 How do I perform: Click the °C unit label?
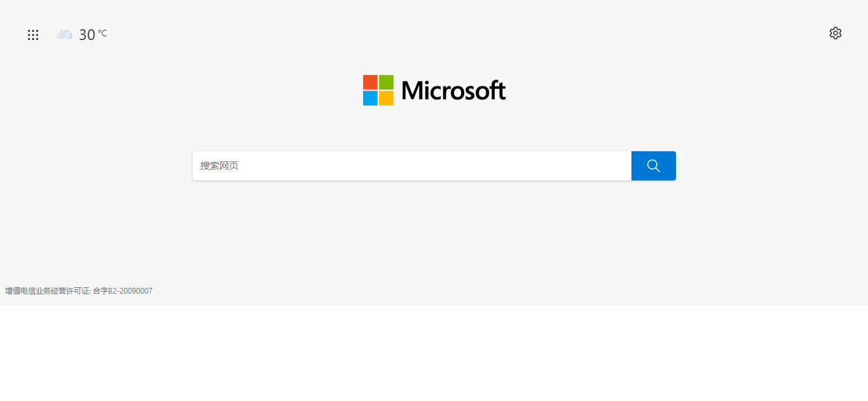(x=102, y=33)
